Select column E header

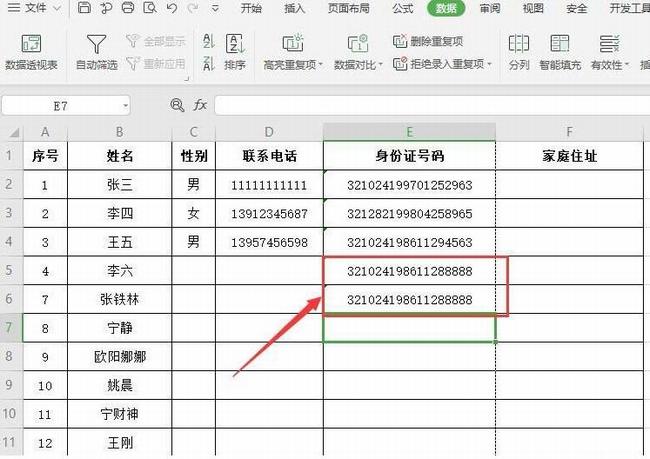pos(409,132)
